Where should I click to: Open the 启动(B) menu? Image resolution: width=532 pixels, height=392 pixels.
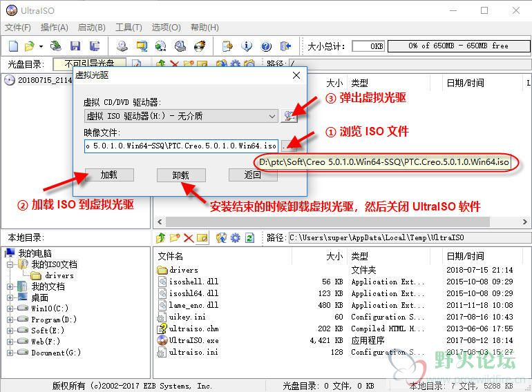point(92,28)
